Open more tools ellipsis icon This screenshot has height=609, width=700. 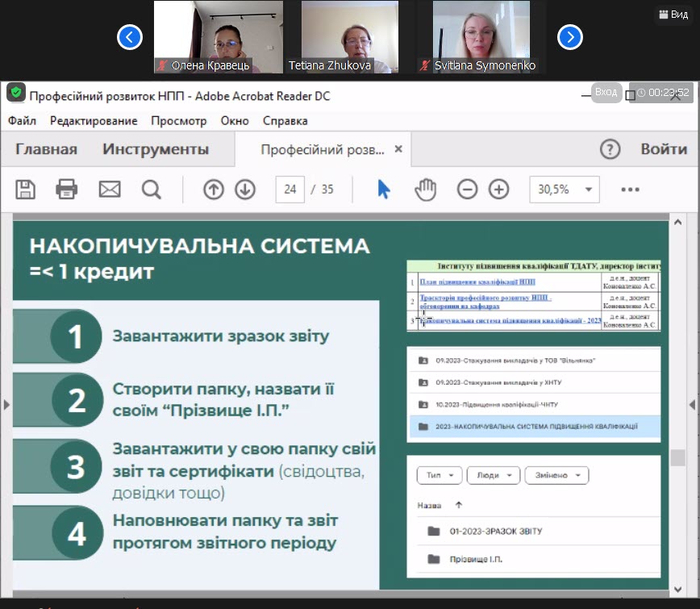[x=630, y=190]
